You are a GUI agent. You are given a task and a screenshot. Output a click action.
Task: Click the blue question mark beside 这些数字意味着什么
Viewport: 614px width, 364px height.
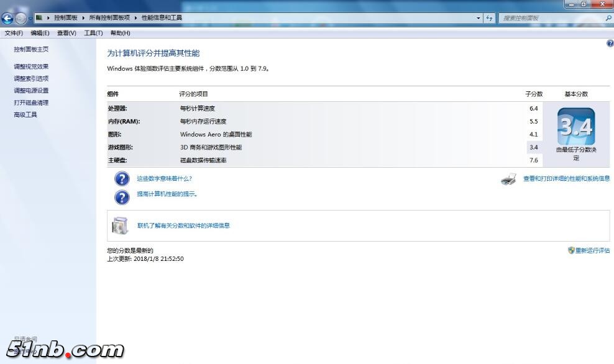[x=122, y=179]
